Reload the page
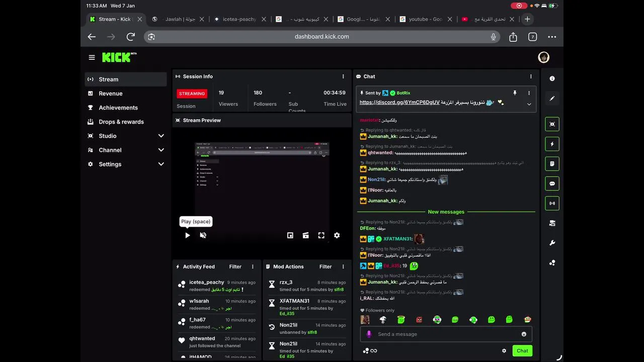Screen dimensions: 644x362 (x=131, y=37)
